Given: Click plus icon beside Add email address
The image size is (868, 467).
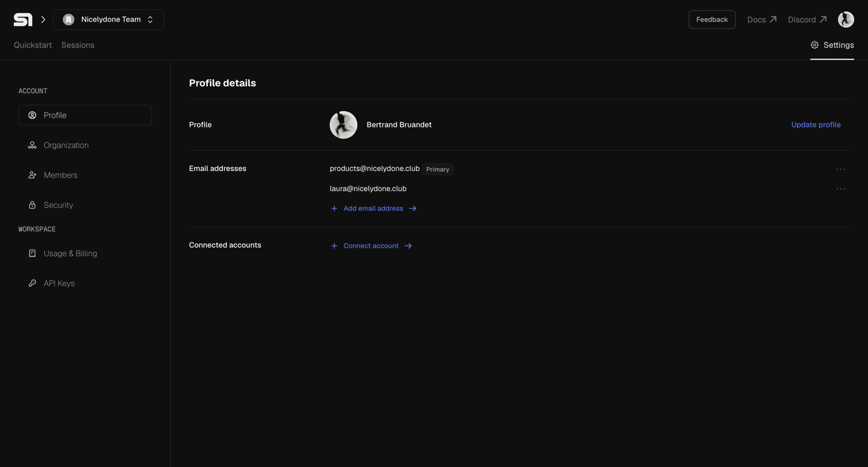Looking at the screenshot, I should 334,208.
